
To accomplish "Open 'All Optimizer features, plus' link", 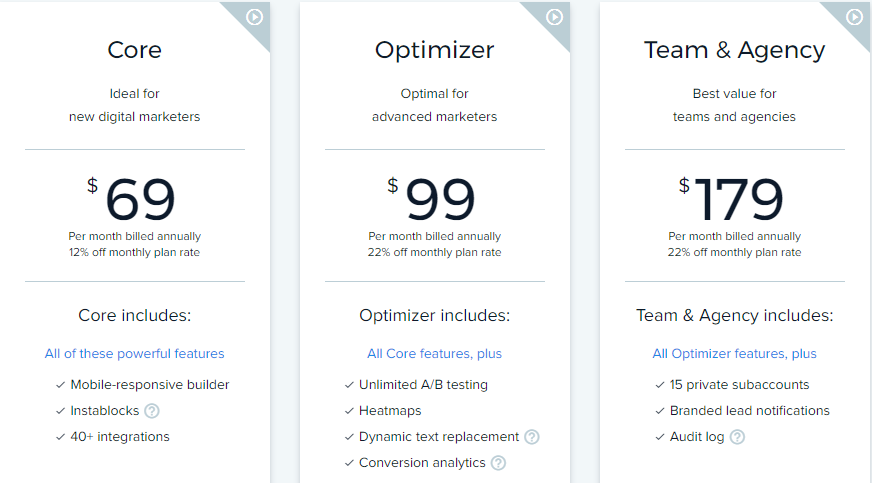I will tap(734, 353).
